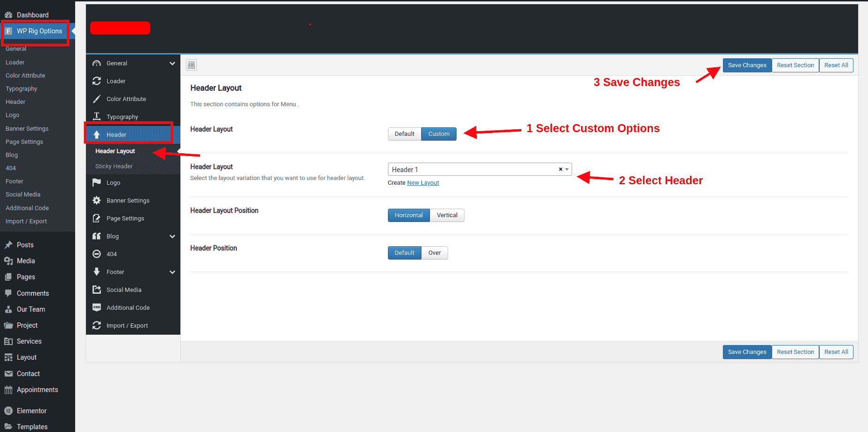The width and height of the screenshot is (868, 432).
Task: Click the Elementor icon
Action: pos(8,411)
